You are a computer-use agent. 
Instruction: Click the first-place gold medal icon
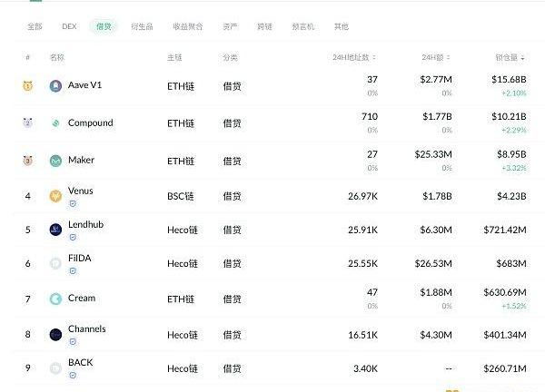(28, 86)
